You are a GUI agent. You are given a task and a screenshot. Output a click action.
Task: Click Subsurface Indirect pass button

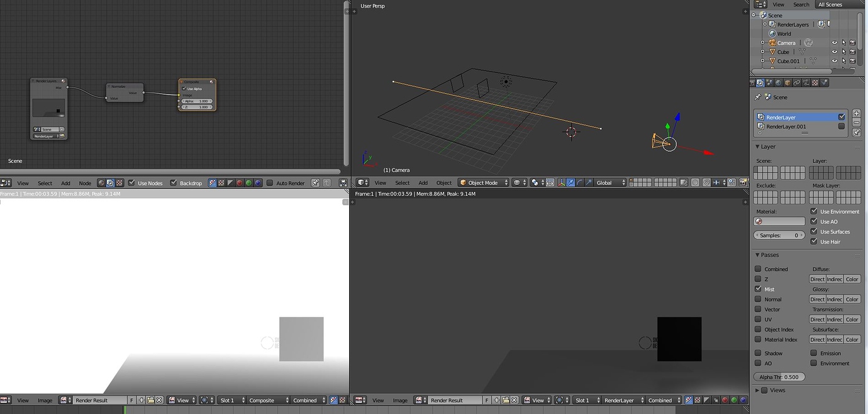[834, 339]
